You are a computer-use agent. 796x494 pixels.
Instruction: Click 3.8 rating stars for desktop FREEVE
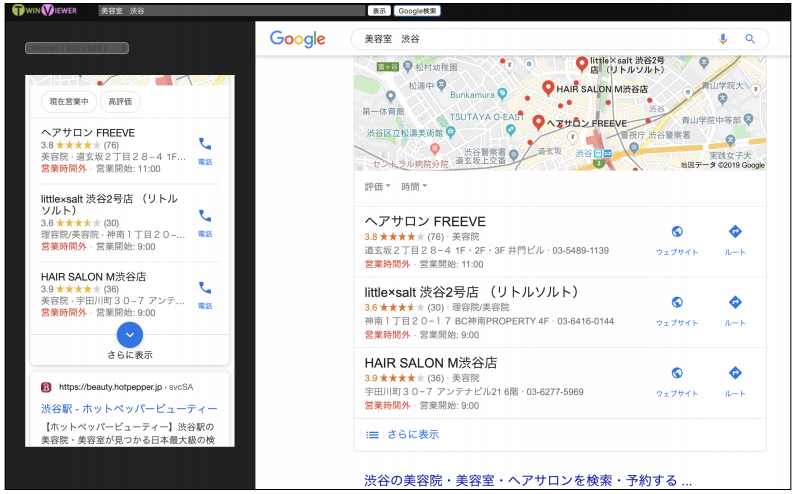[x=401, y=237]
